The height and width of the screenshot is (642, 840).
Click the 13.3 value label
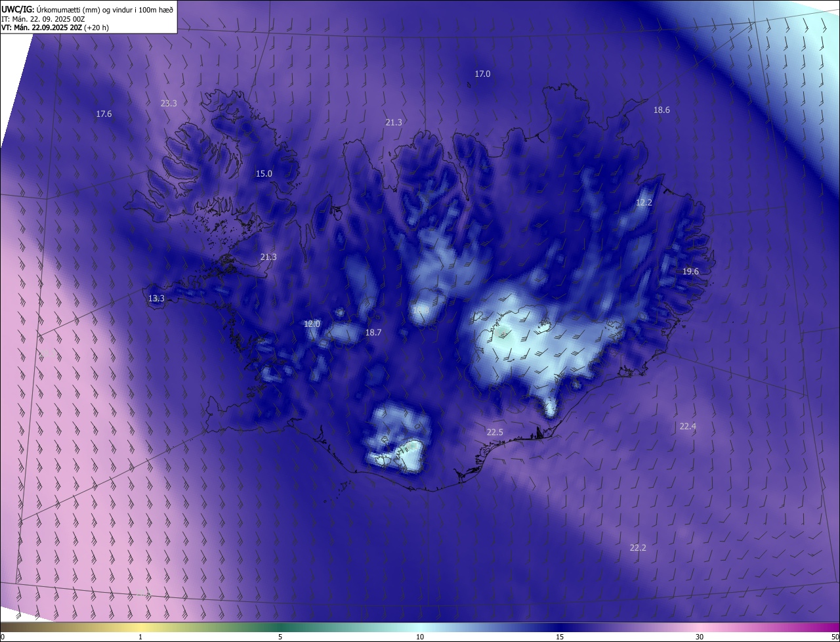(156, 299)
